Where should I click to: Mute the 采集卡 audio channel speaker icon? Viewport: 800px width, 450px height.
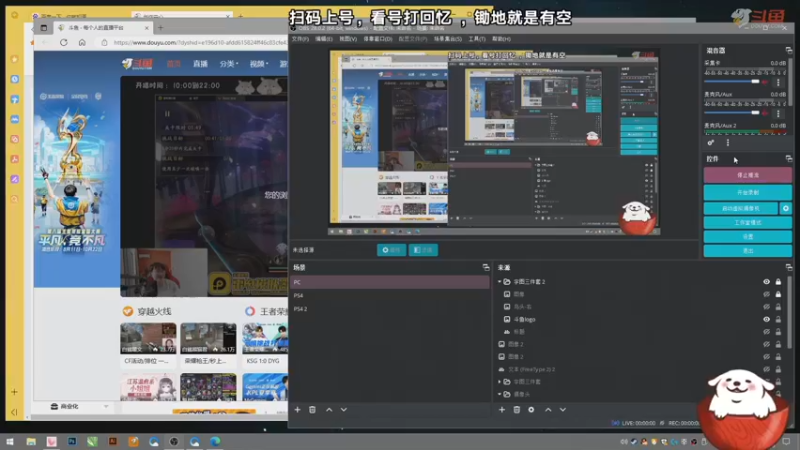pos(765,82)
